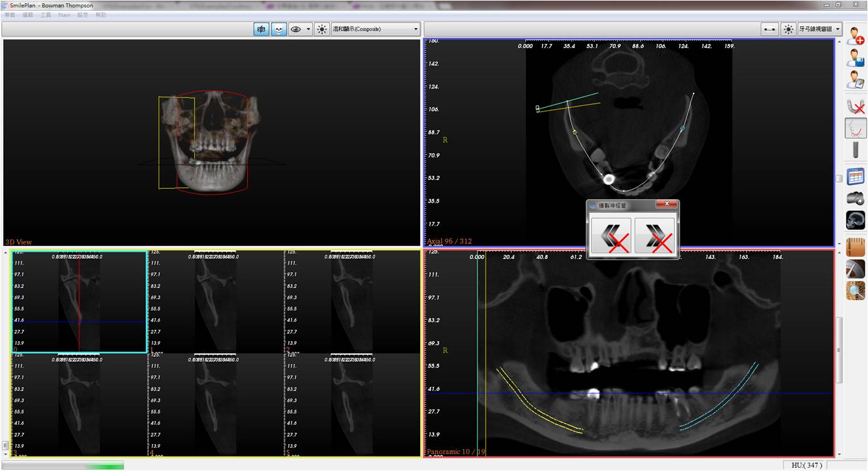The height and width of the screenshot is (471, 868).
Task: Open the 工具 menu
Action: [x=46, y=14]
